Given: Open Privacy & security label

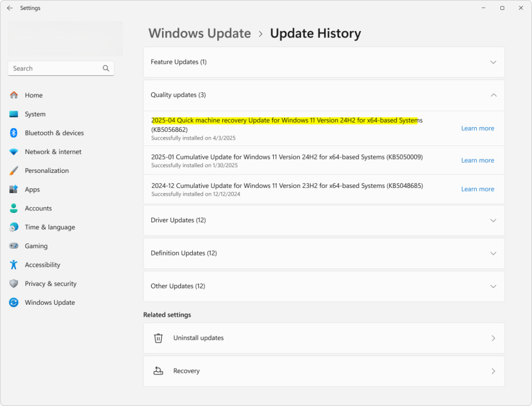Looking at the screenshot, I should (50, 284).
